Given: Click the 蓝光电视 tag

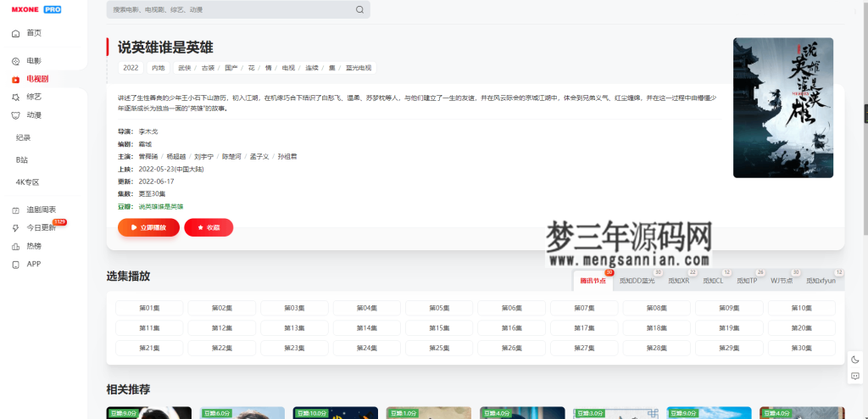Looking at the screenshot, I should coord(359,68).
